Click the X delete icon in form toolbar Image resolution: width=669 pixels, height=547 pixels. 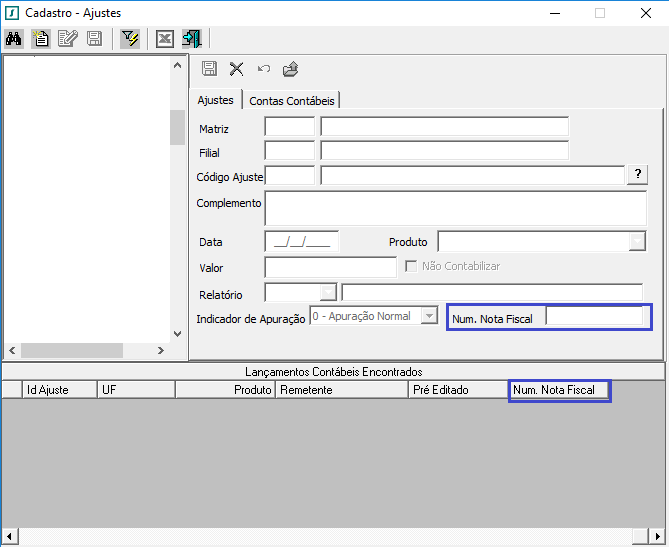[x=237, y=69]
